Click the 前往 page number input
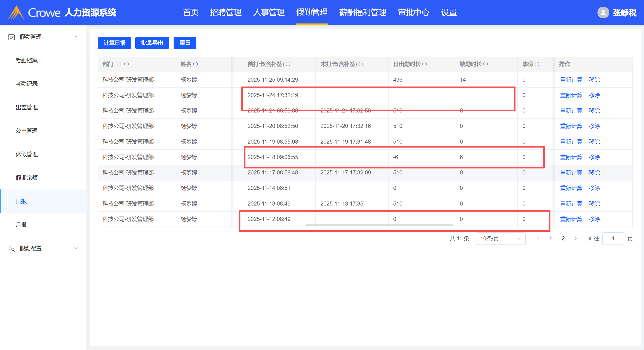The width and height of the screenshot is (644, 350). coord(613,238)
